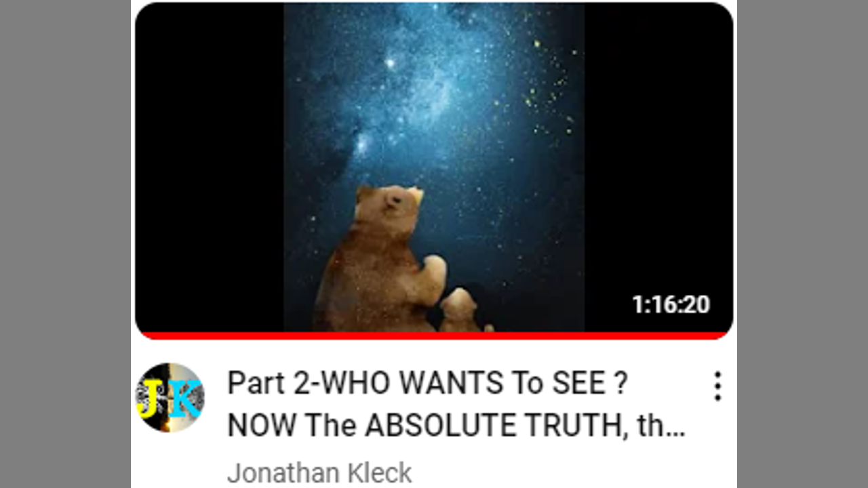Open the three-dot video options menu
Screen dimensions: 868x488
(x=717, y=386)
